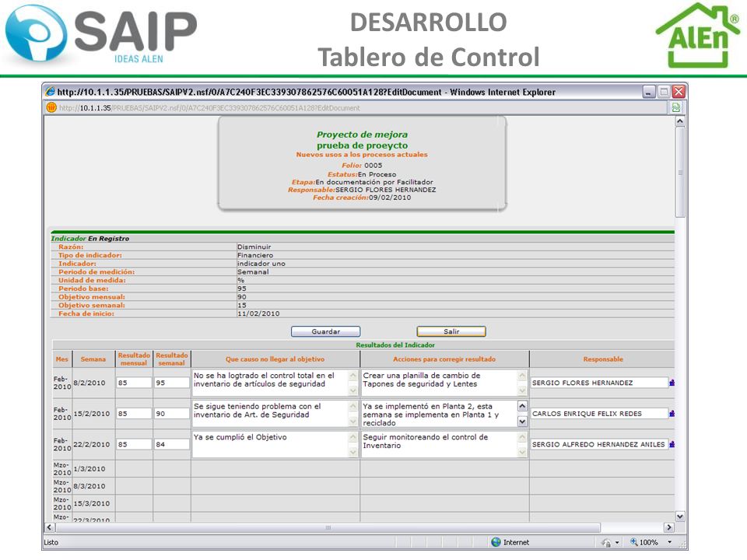This screenshot has width=747, height=560.
Task: Click the Internet Explorer icon in title bar
Action: pos(50,92)
